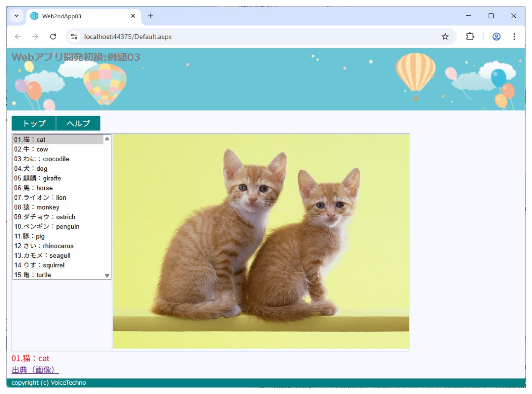Screen dimensions: 532x394
Task: Click the listbox scroll-up arrow
Action: coord(107,139)
